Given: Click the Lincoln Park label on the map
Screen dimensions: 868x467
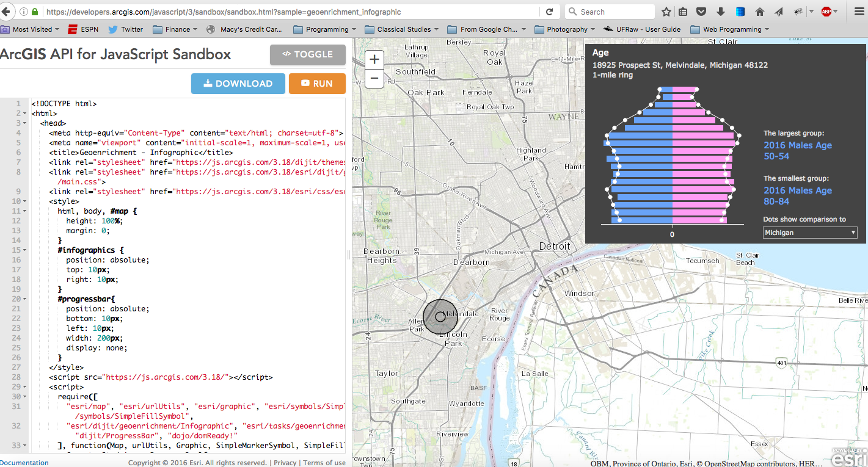Looking at the screenshot, I should click(x=453, y=339).
